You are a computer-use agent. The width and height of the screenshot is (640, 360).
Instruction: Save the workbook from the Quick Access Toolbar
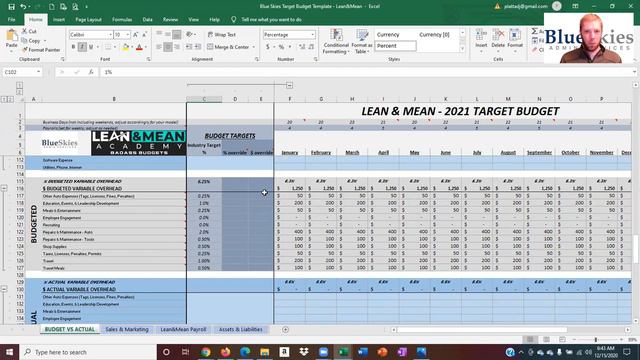(11, 7)
